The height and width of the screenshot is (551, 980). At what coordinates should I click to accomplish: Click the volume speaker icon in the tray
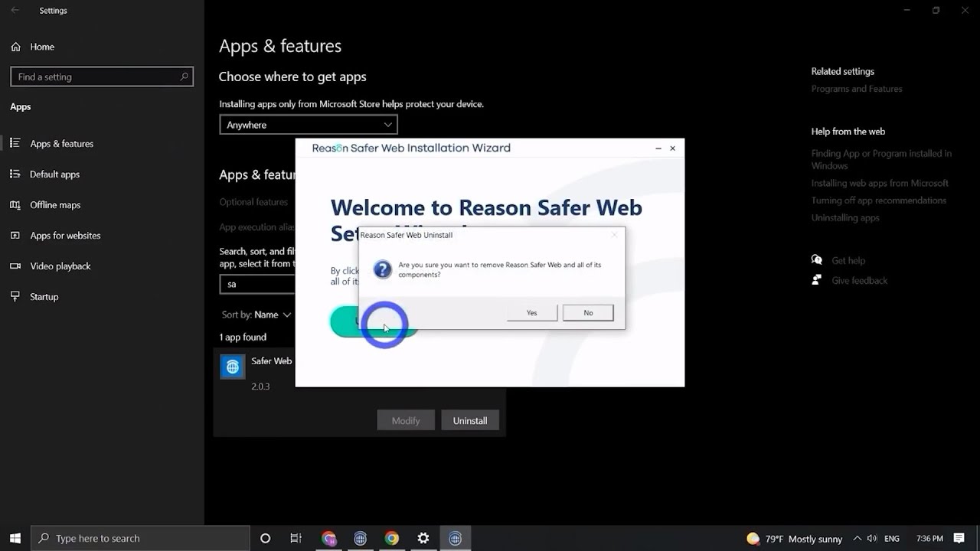(872, 539)
